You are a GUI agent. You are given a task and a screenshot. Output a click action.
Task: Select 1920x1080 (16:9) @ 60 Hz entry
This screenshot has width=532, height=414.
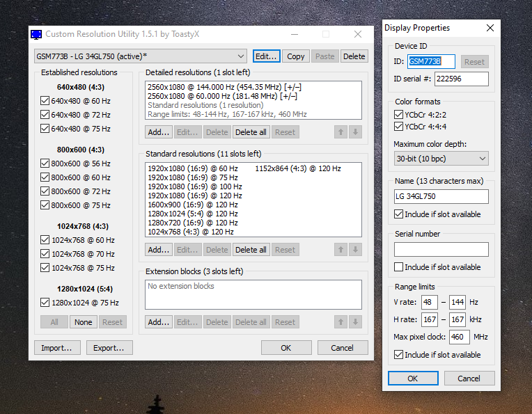[193, 168]
